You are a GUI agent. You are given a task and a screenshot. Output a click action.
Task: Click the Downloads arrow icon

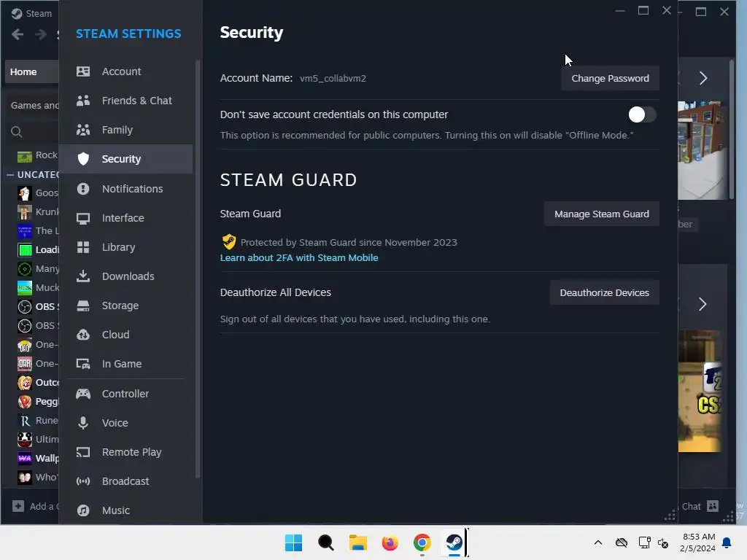click(x=83, y=276)
